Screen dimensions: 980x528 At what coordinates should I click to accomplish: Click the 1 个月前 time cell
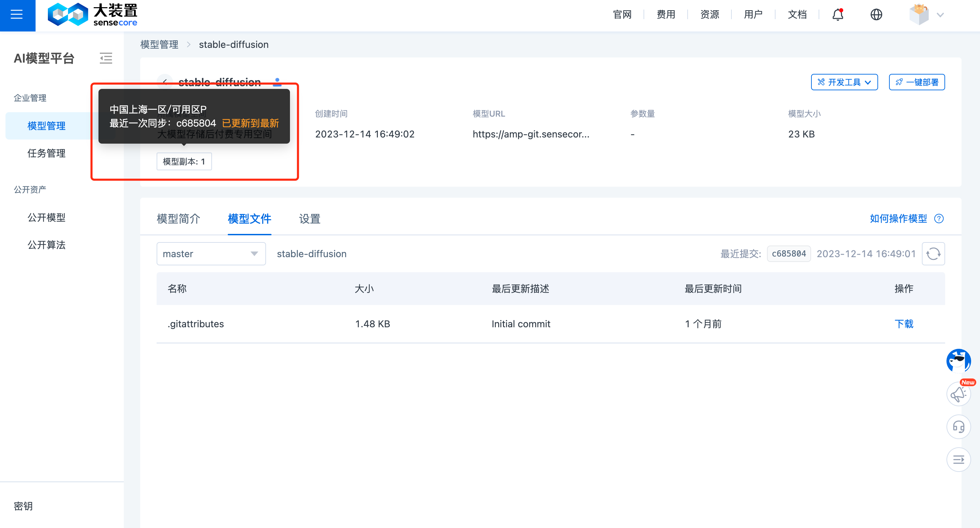703,324
